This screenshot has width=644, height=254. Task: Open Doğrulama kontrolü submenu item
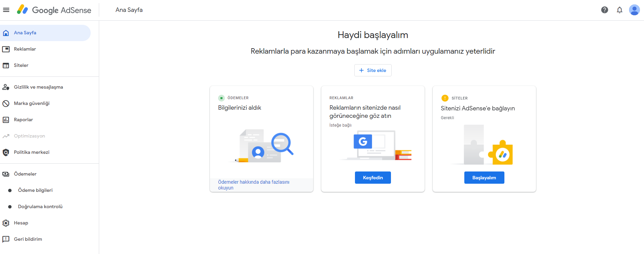(45, 207)
